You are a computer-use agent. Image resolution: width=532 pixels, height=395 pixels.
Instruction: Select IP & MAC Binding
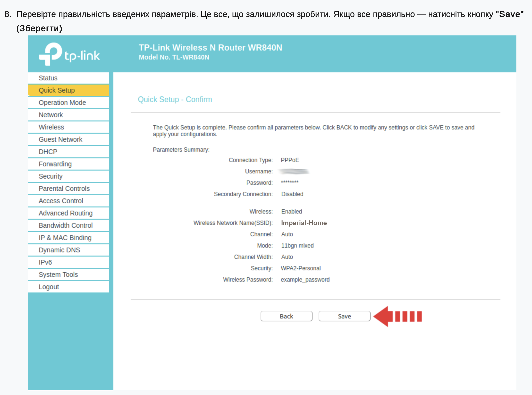click(65, 238)
